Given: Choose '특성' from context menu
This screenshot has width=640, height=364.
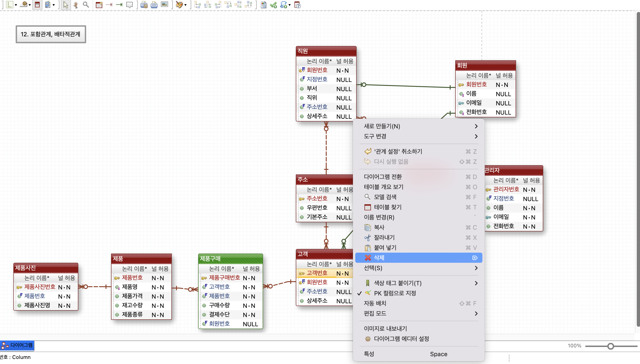Looking at the screenshot, I should click(419, 354).
